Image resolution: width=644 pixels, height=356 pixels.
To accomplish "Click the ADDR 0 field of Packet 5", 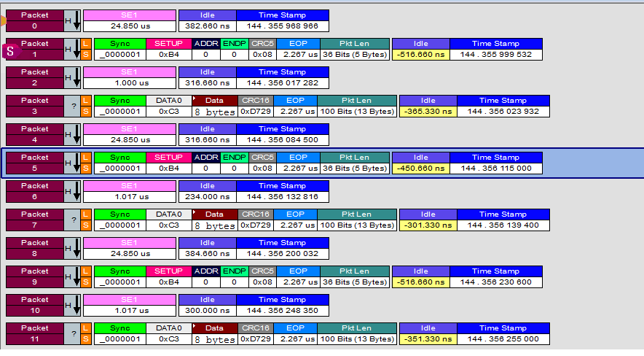I will point(206,163).
